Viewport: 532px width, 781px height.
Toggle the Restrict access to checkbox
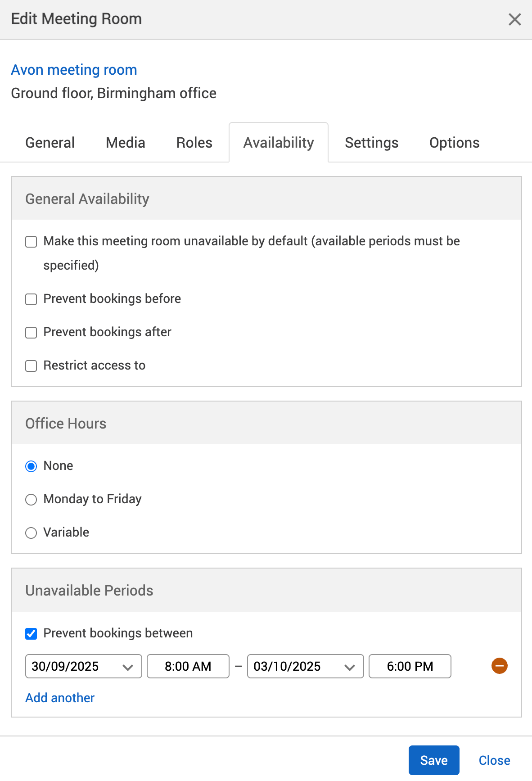31,366
